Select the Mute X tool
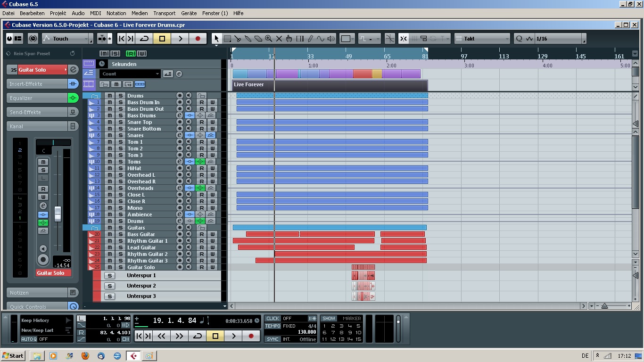The image size is (644, 362). pyautogui.click(x=279, y=39)
